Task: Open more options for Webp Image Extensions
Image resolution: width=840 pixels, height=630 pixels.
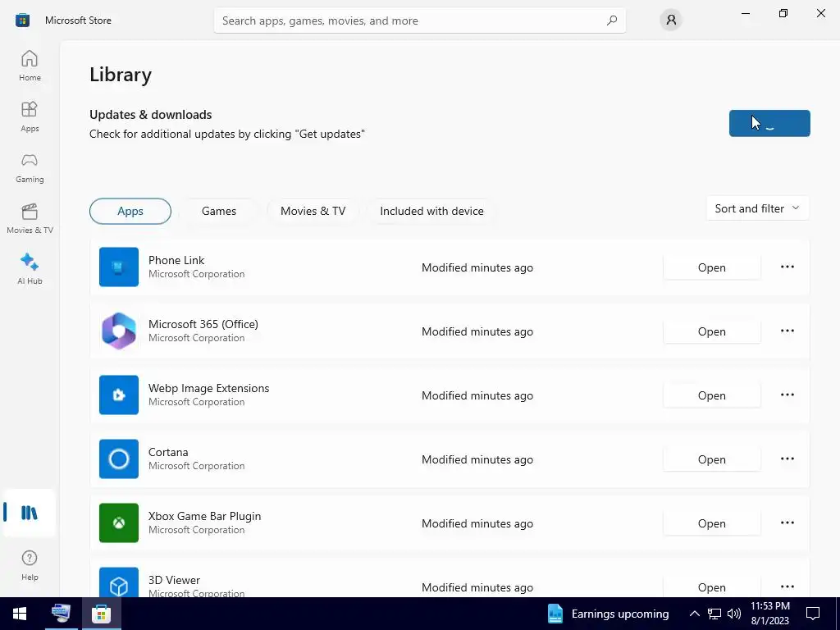Action: tap(787, 395)
